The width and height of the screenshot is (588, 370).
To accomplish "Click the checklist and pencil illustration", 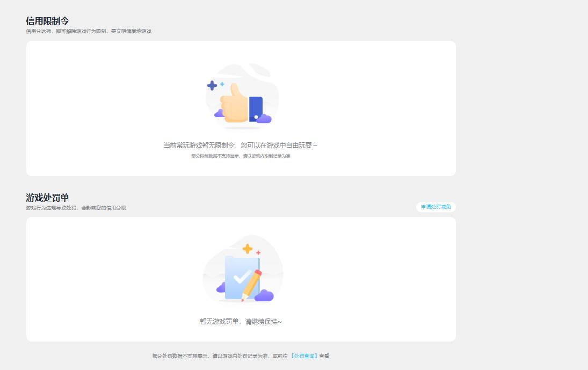I will click(243, 269).
